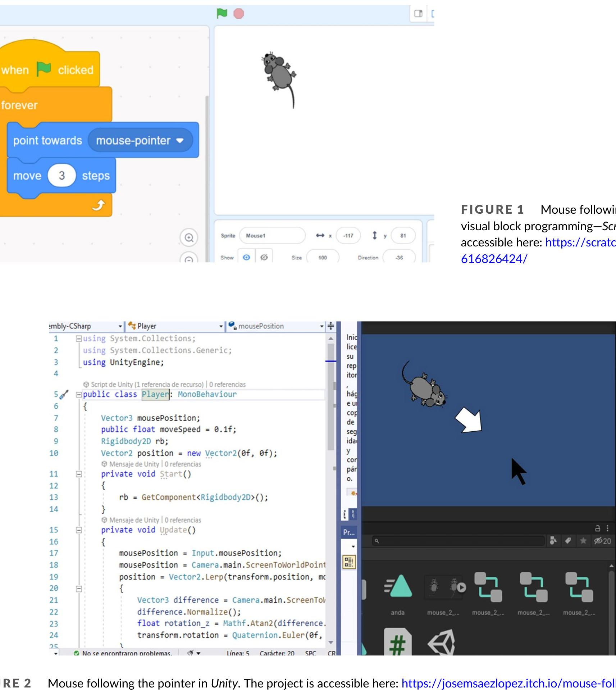Show the sprite using the eye button
Viewport: 616px width, 690px height.
(246, 257)
